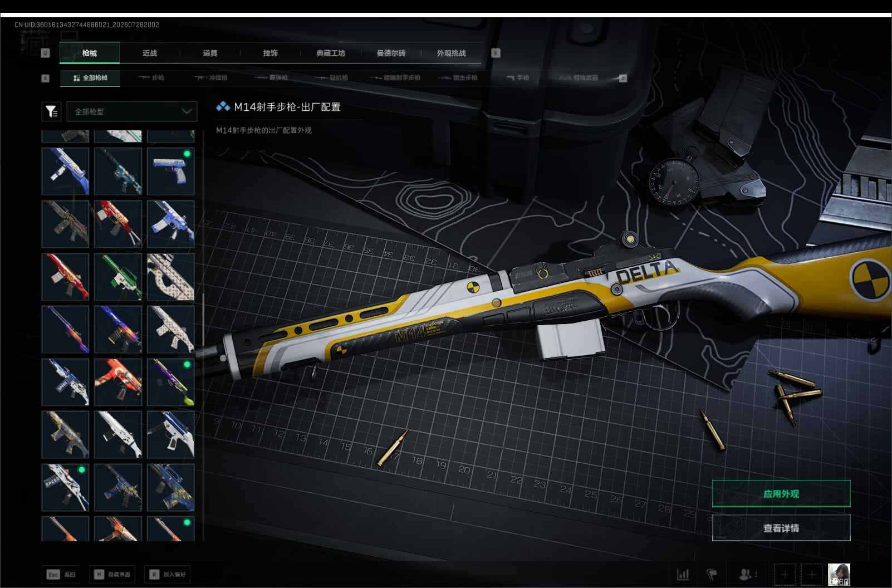Viewport: 892px width, 588px height.
Task: Click the first empty squad plus slot
Action: pyautogui.click(x=785, y=575)
